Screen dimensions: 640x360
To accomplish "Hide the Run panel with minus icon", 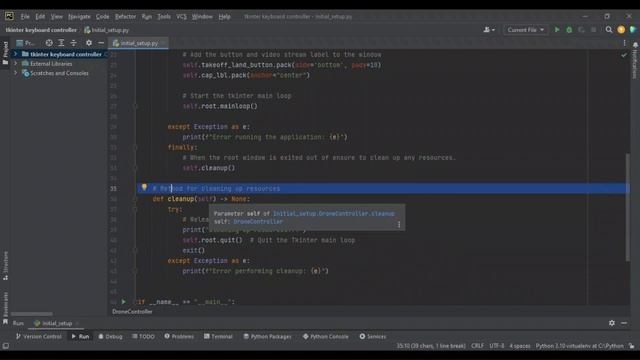I will (624, 323).
